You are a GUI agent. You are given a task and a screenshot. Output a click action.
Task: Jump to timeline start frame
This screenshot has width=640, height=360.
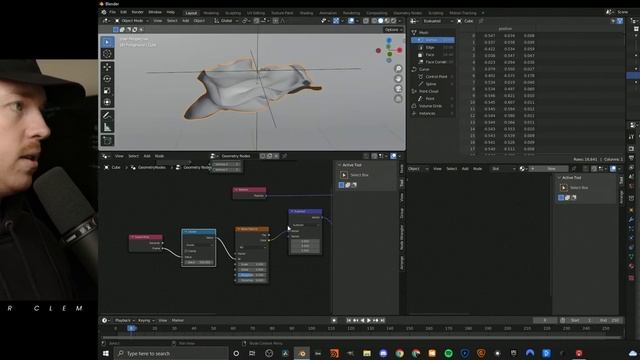[x=349, y=320]
